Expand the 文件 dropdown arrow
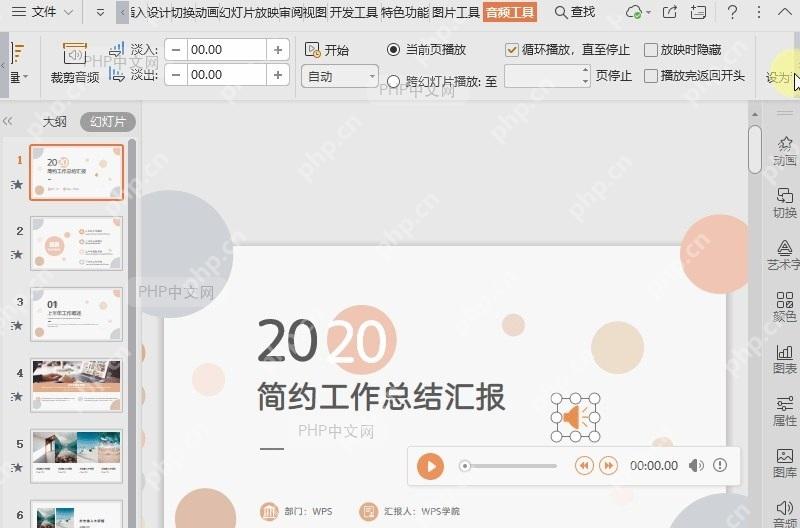The height and width of the screenshot is (528, 800). (68, 12)
